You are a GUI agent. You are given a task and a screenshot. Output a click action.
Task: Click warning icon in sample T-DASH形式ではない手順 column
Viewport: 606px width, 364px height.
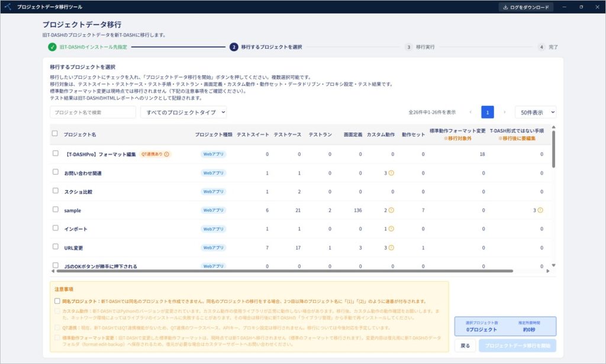click(x=540, y=210)
